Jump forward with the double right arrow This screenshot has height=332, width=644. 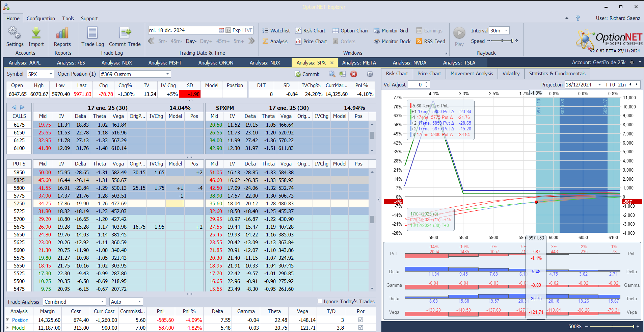pos(251,41)
